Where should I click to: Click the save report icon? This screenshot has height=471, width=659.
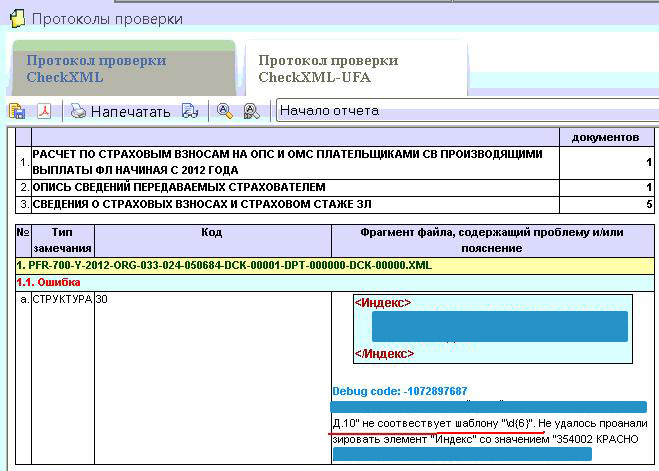pos(17,111)
